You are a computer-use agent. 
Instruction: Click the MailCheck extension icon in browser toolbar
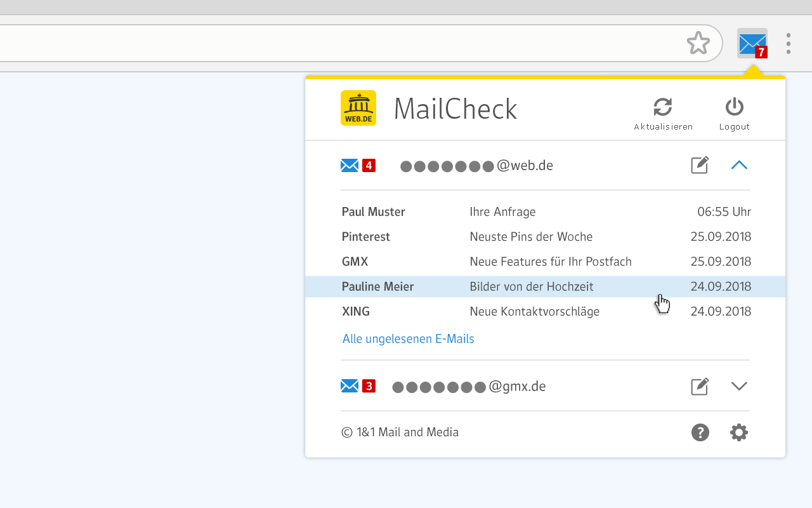tap(752, 43)
